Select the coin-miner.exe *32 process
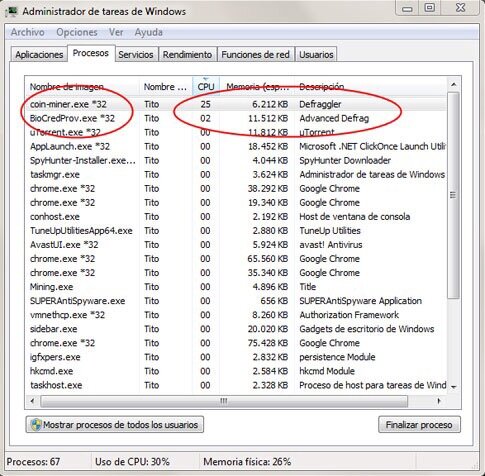The width and height of the screenshot is (485, 476). point(236,104)
